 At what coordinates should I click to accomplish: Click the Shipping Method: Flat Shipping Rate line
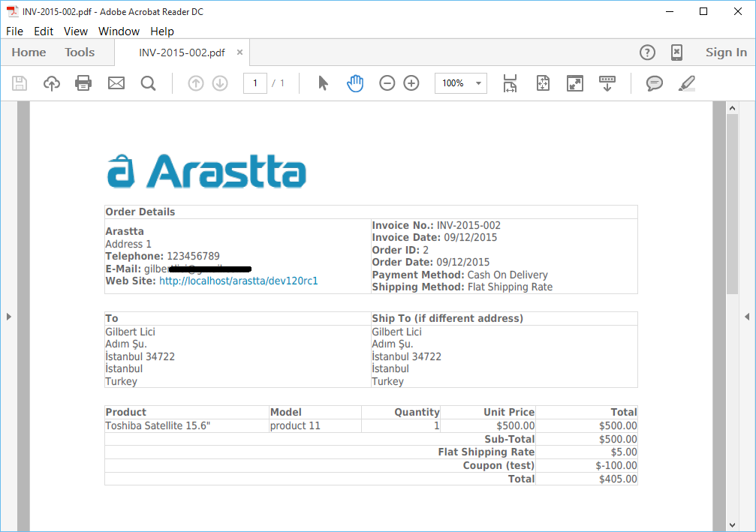click(x=462, y=287)
